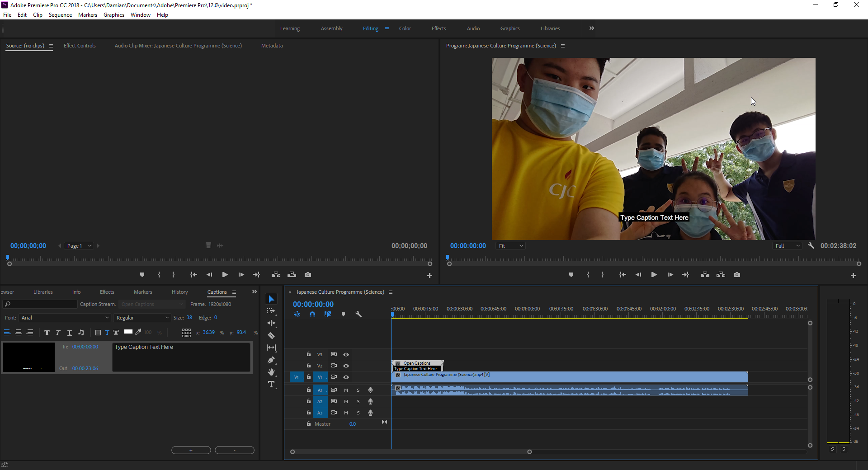
Task: Activate the Type tool
Action: pos(271,384)
